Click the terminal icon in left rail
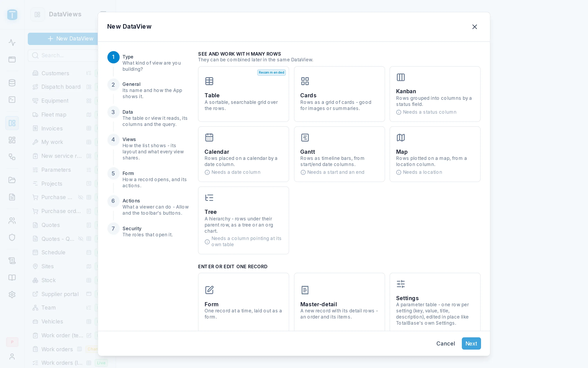This screenshot has height=368, width=588. click(12, 100)
